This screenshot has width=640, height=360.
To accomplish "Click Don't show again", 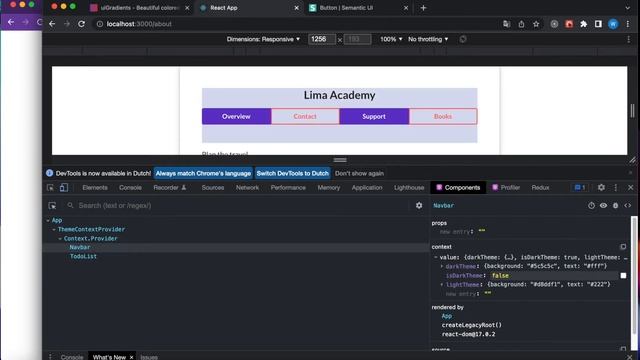I will [x=359, y=173].
